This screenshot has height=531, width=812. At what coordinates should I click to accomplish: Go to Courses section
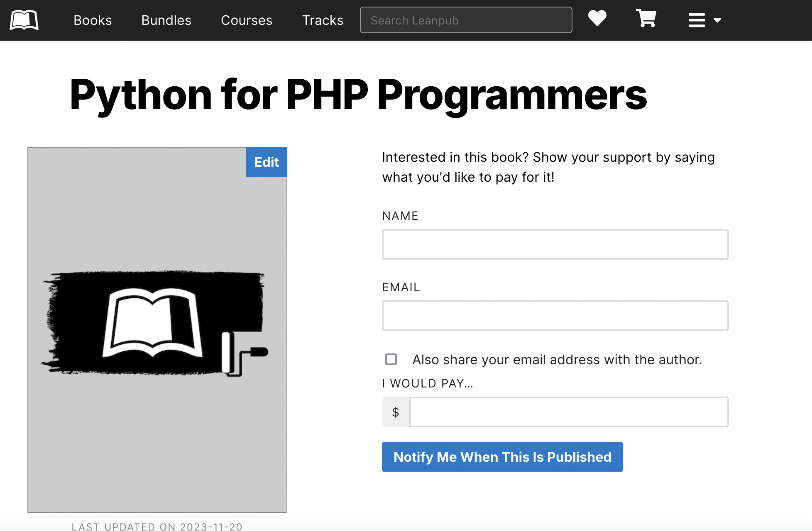(247, 20)
